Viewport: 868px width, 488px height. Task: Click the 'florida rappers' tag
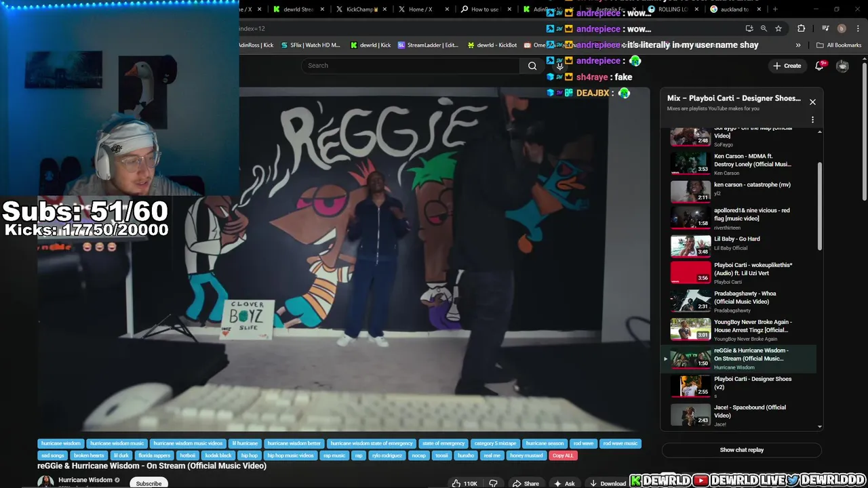(154, 455)
